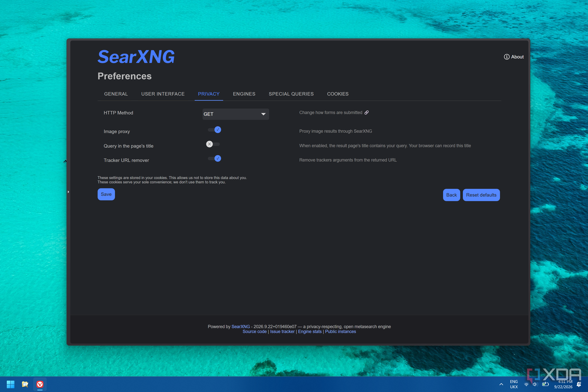588x392 pixels.
Task: Click the Back button
Action: (452, 195)
